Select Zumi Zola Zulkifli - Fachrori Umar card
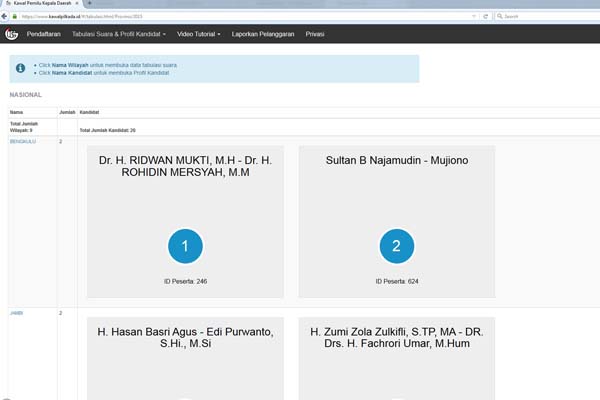 coord(397,337)
